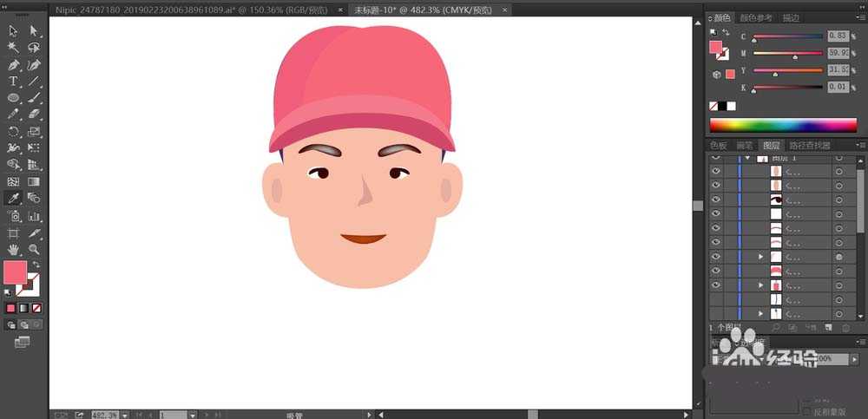Click the Selection black arrow tool
The height and width of the screenshot is (419, 868).
click(x=14, y=31)
